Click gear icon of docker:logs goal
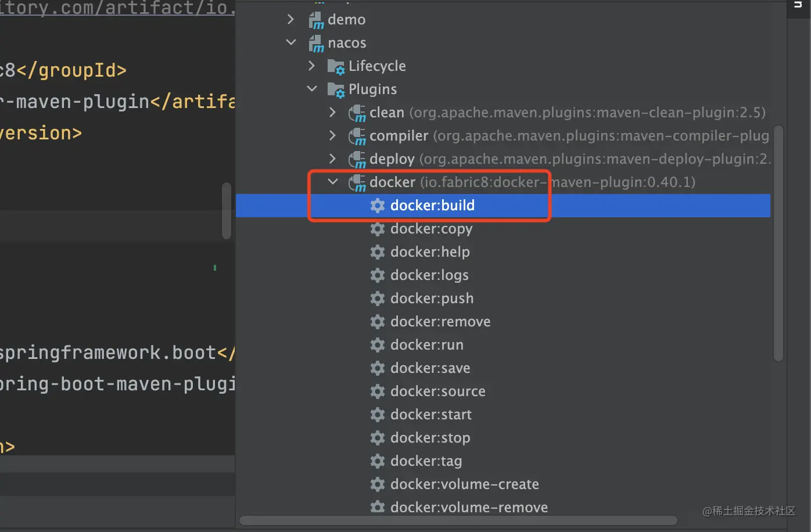The image size is (811, 532). 378,275
